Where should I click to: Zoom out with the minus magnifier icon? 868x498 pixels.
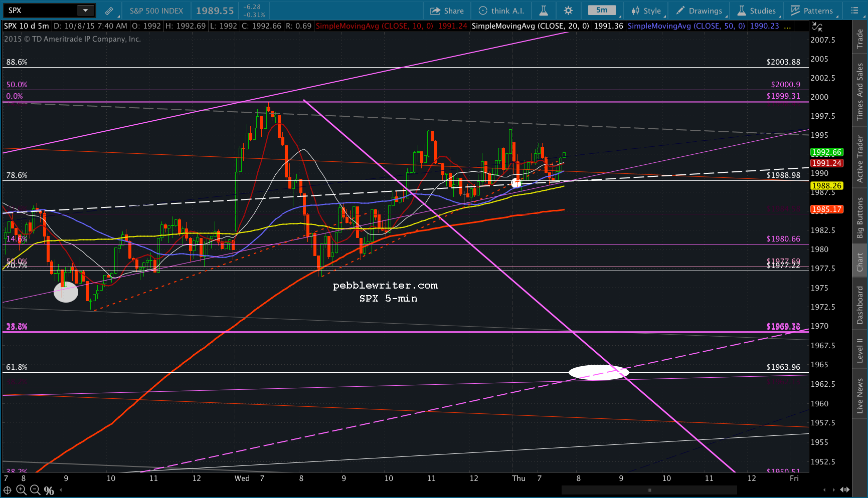(35, 490)
